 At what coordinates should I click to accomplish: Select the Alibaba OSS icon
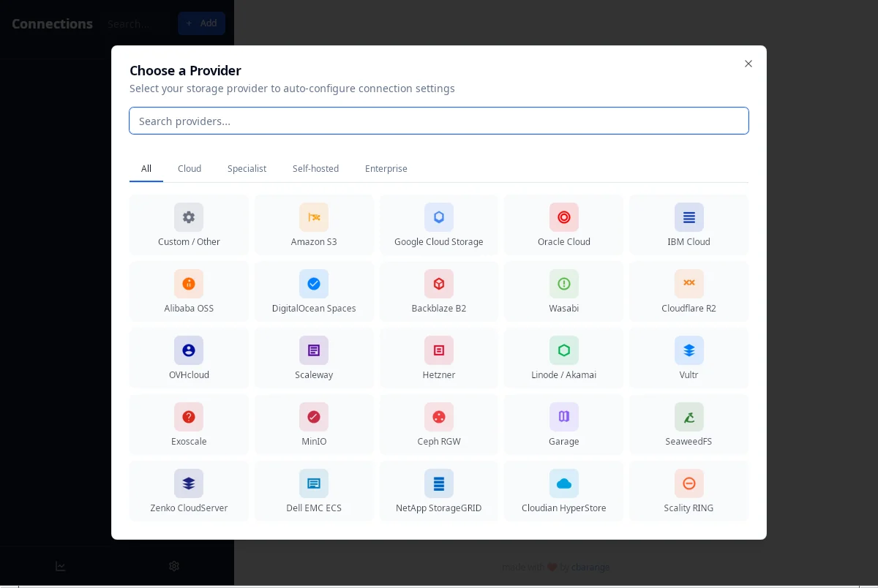point(189,284)
